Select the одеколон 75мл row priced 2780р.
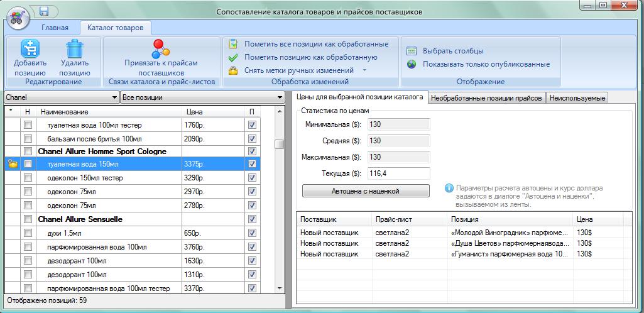Viewport: 644px width, 313px height. click(x=133, y=206)
